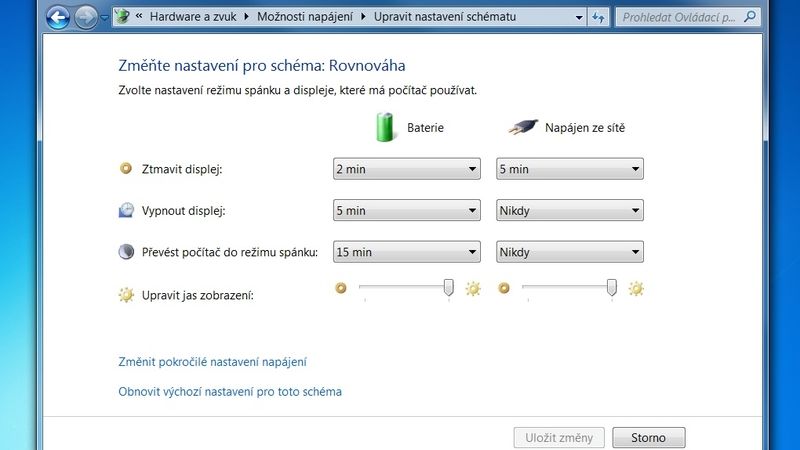
Task: Open address bar history dropdown arrow
Action: pos(579,17)
